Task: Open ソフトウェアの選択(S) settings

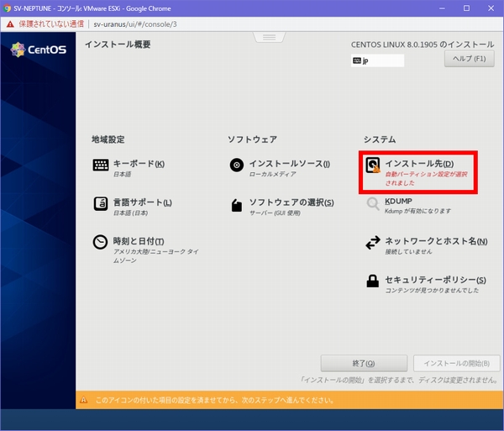Action: [291, 202]
